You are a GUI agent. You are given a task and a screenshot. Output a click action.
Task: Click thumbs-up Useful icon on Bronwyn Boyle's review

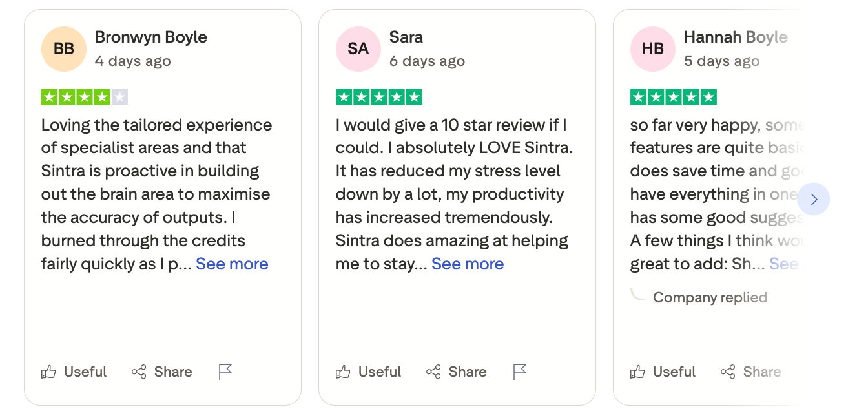click(48, 372)
